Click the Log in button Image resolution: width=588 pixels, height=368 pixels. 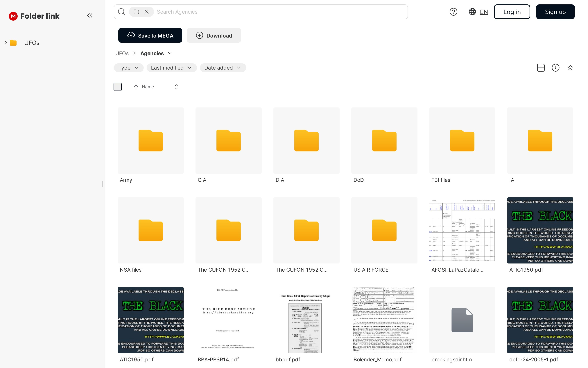point(512,12)
